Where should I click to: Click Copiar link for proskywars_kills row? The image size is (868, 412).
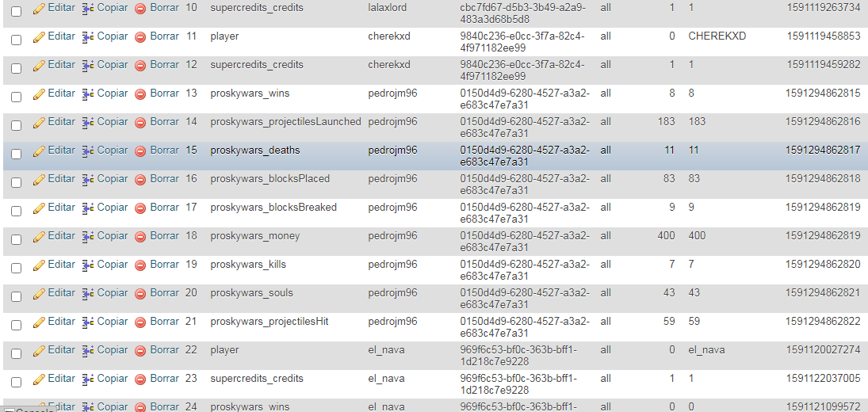pyautogui.click(x=112, y=265)
